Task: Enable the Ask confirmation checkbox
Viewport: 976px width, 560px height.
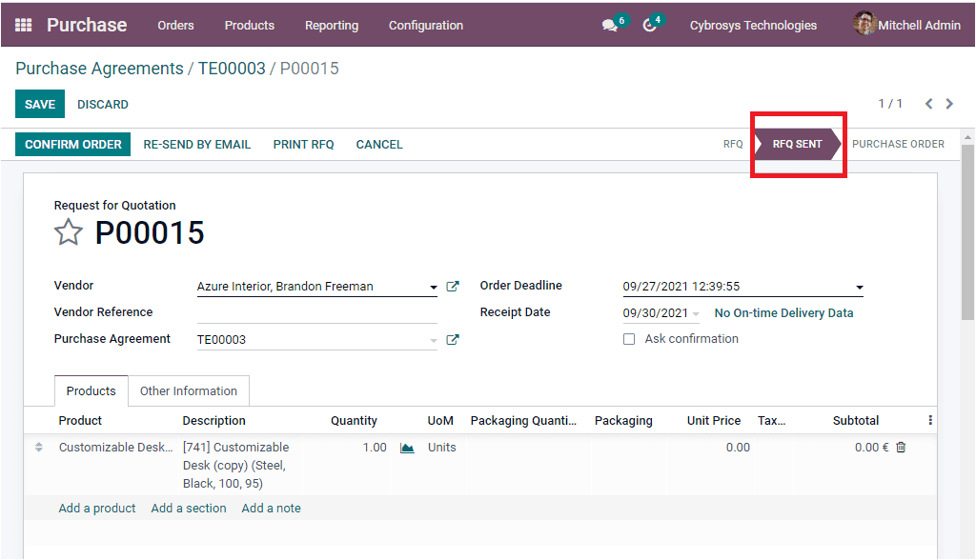Action: click(x=629, y=338)
